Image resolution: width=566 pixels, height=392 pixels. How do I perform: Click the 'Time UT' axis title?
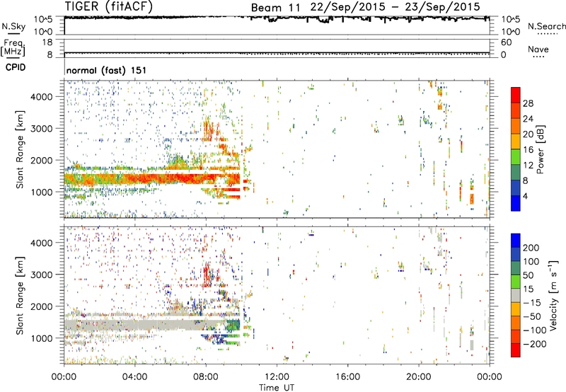tap(277, 388)
